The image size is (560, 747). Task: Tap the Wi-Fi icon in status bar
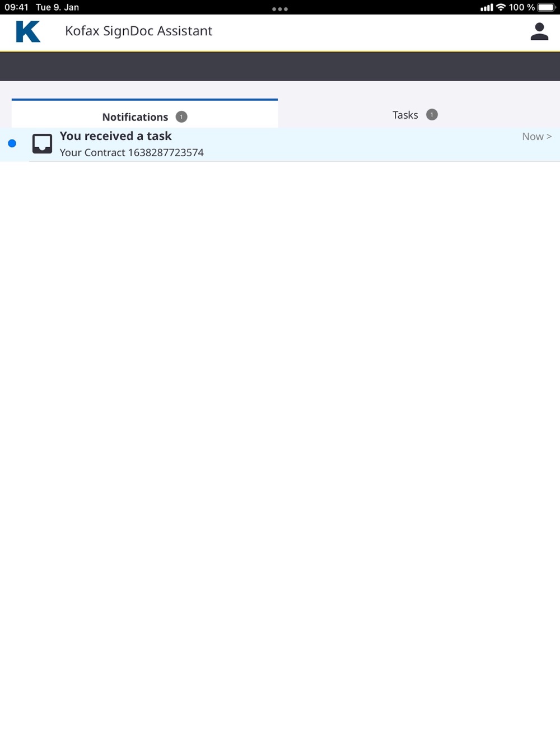pyautogui.click(x=501, y=7)
